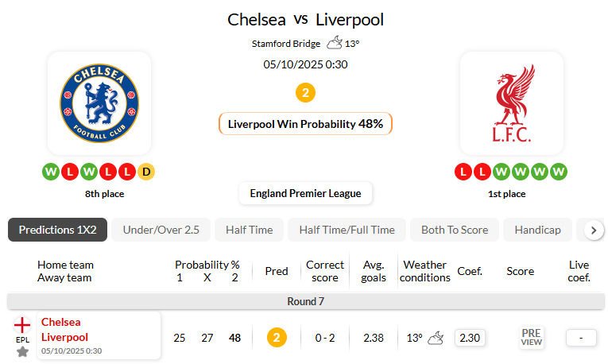Switch to the Handicap tab
The image size is (608, 364).
pos(537,230)
